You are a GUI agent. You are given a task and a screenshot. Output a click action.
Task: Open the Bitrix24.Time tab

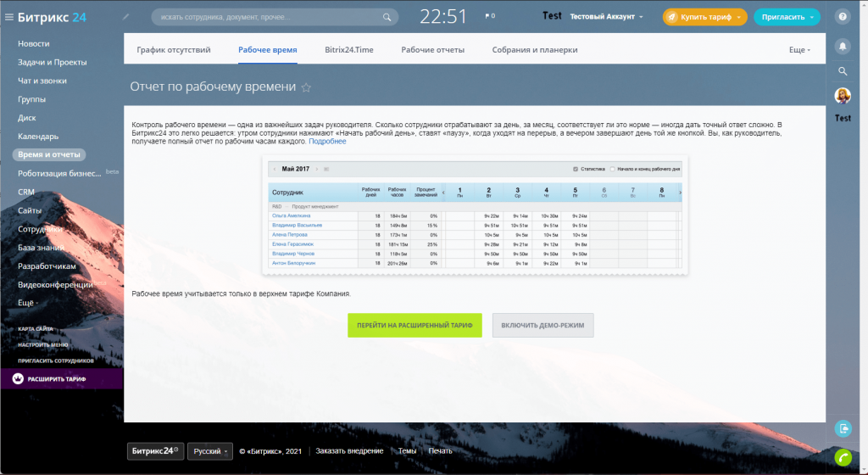pyautogui.click(x=348, y=50)
